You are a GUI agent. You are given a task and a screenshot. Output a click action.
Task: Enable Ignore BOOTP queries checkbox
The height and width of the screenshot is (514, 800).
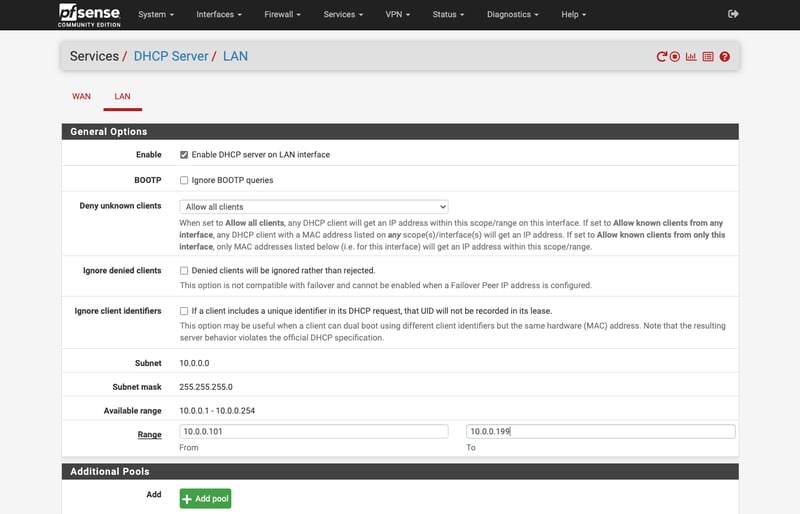[184, 180]
